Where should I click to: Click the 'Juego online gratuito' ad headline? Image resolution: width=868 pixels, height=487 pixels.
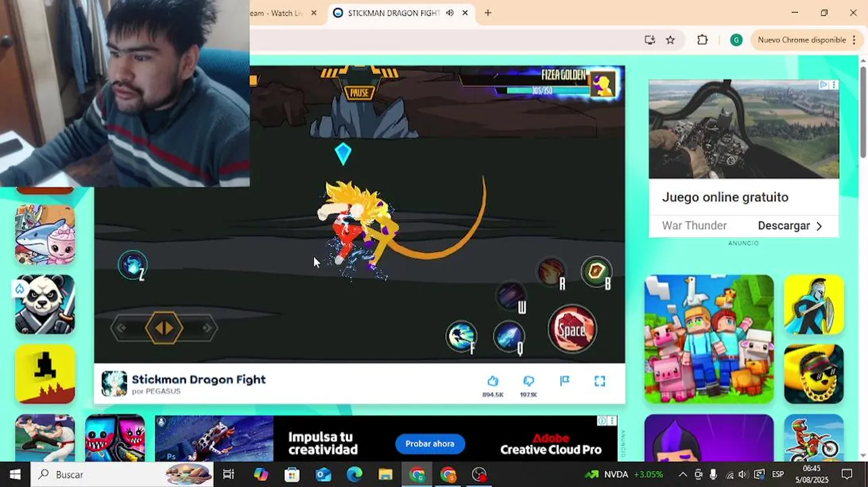[725, 197]
